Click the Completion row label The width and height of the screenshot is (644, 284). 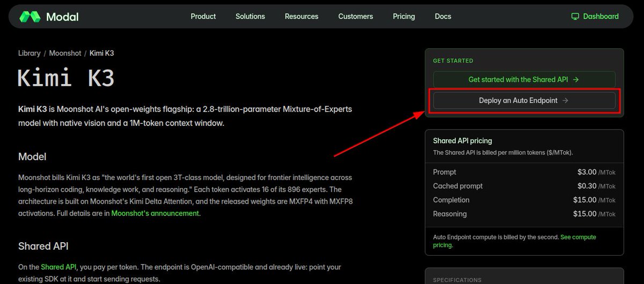[x=451, y=200]
